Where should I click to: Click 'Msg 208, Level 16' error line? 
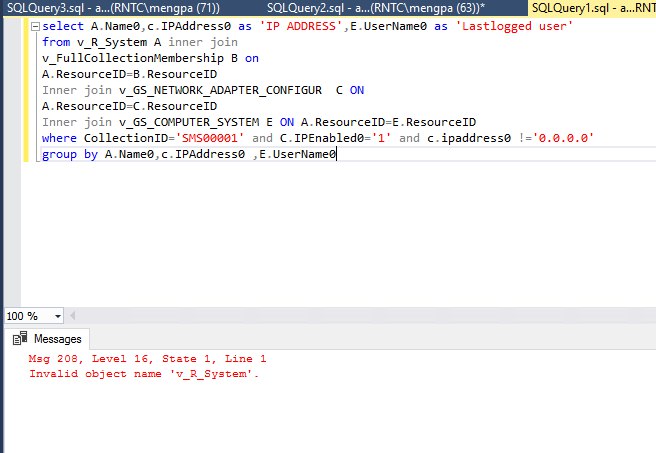147,359
